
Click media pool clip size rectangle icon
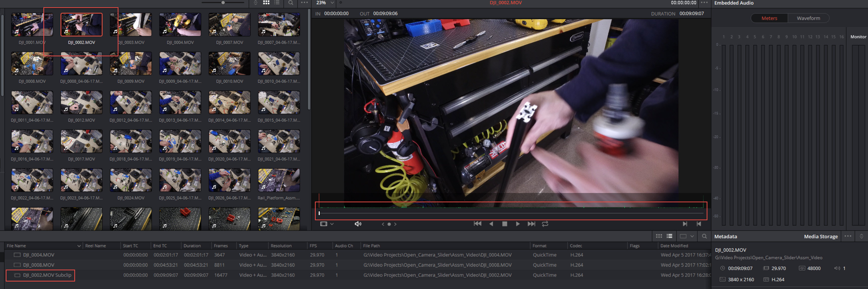[x=683, y=236]
